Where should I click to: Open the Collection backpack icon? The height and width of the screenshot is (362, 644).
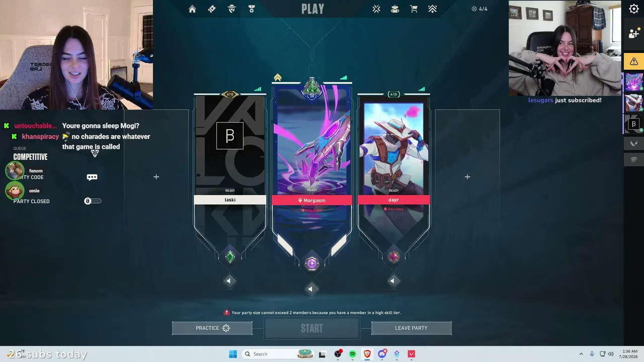coord(395,9)
